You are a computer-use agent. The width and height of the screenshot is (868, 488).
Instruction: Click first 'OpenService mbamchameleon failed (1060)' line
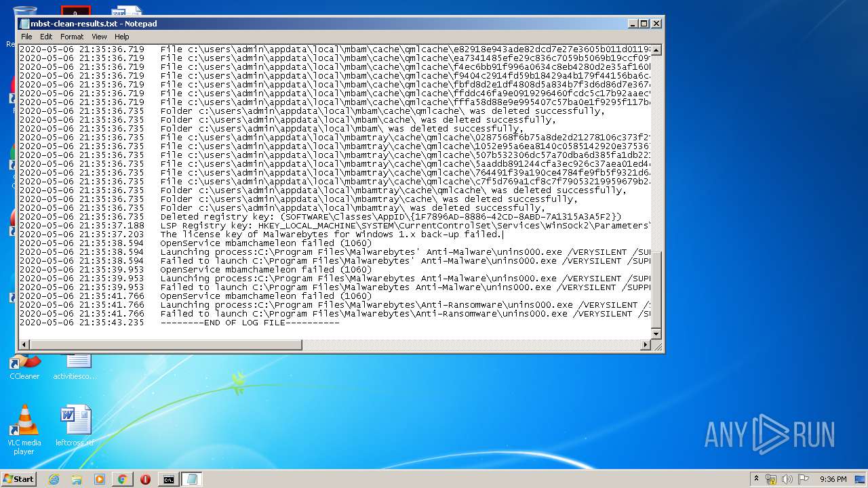click(x=195, y=243)
